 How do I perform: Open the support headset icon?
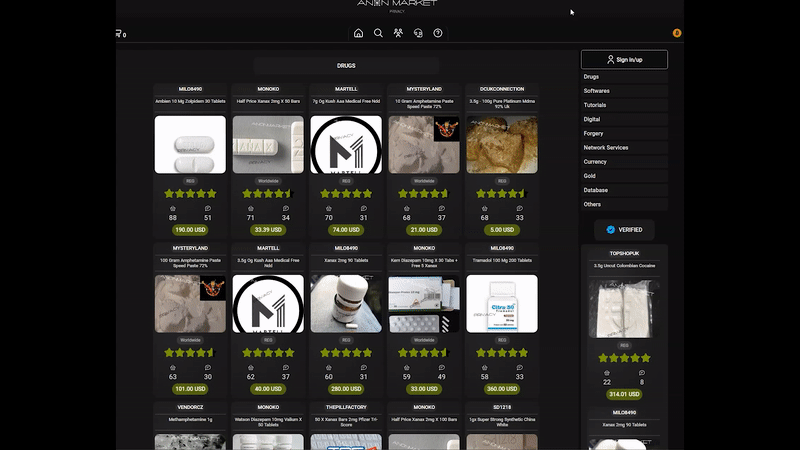[418, 33]
